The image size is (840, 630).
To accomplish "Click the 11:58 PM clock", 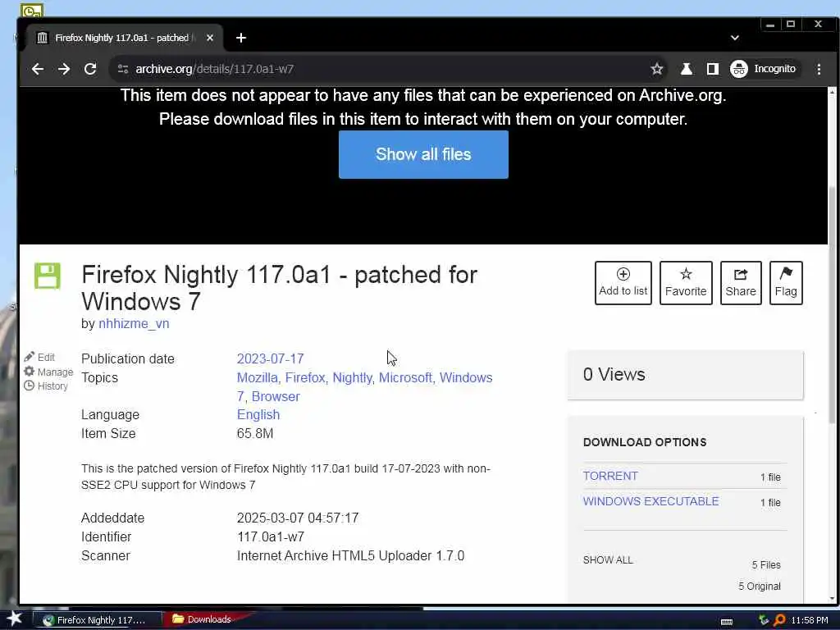I will [810, 620].
